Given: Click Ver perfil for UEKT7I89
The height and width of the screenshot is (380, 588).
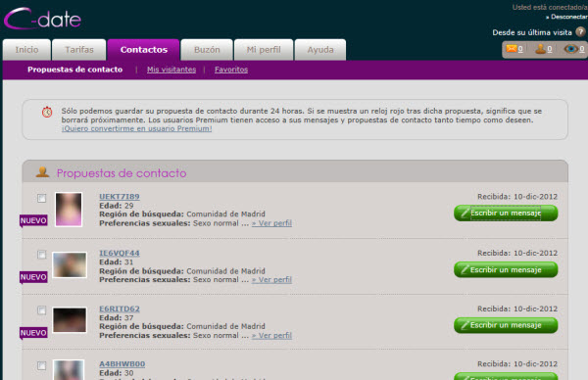Looking at the screenshot, I should click(271, 223).
